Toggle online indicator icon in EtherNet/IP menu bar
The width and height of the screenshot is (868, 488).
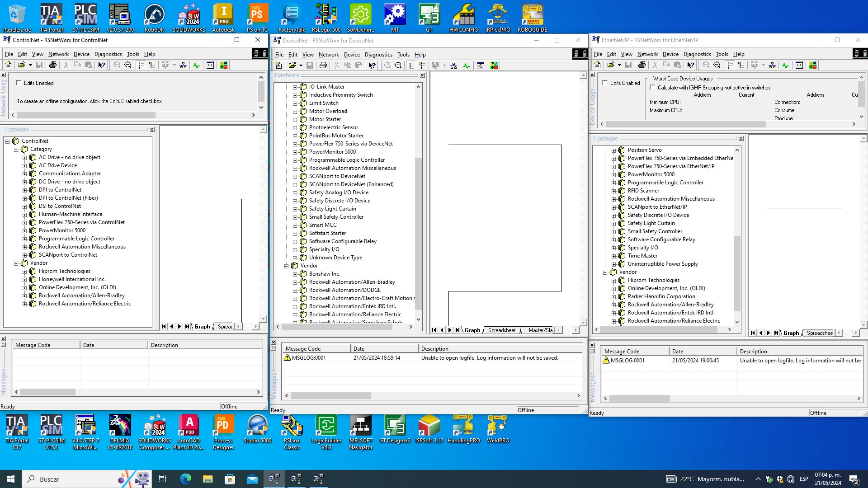[x=860, y=54]
